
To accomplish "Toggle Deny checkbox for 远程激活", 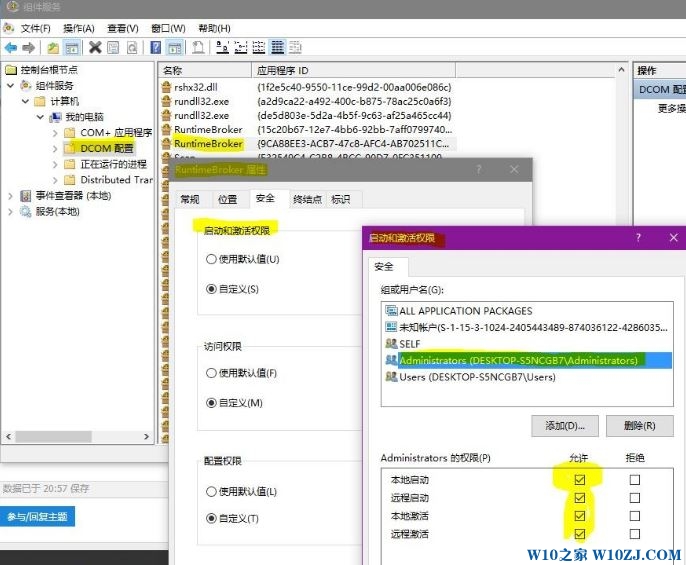I will [634, 534].
